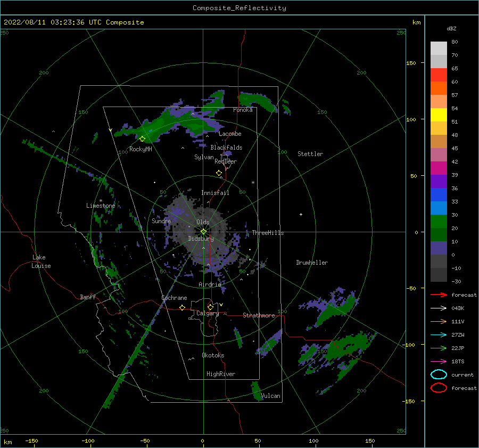Screen dimensions: 479x448
Task: Click the Limestone label
Action: pyautogui.click(x=101, y=206)
